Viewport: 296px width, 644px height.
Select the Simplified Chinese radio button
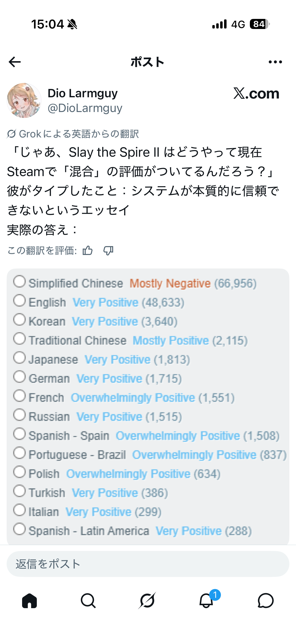click(19, 281)
